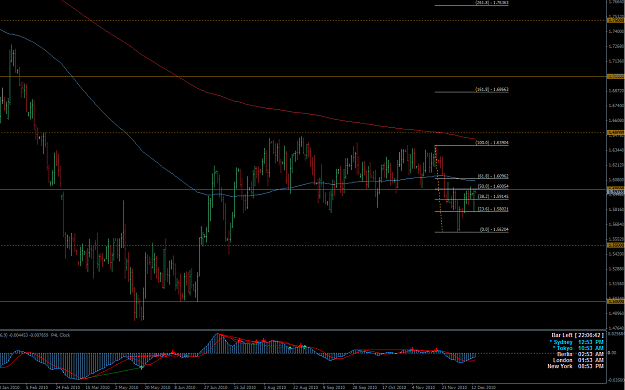625x390 pixels.
Task: Click the 3 Aug 2010 date label
Action: pos(275,387)
